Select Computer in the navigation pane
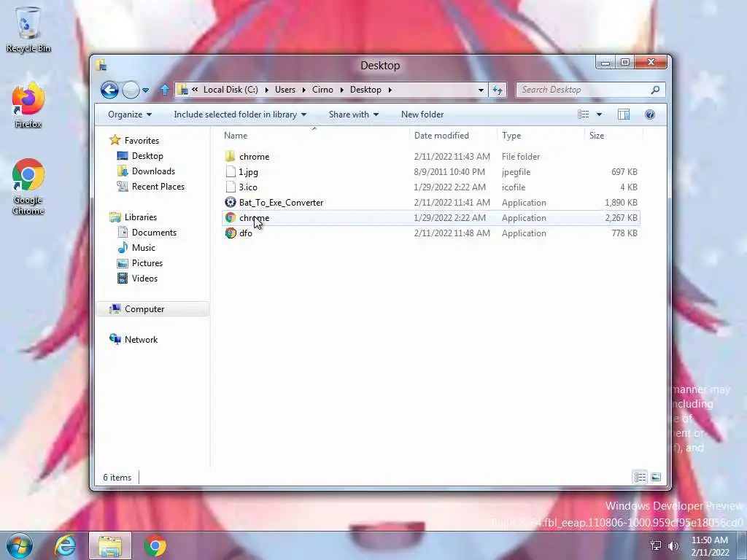Viewport: 747px width, 560px height. pos(152,308)
